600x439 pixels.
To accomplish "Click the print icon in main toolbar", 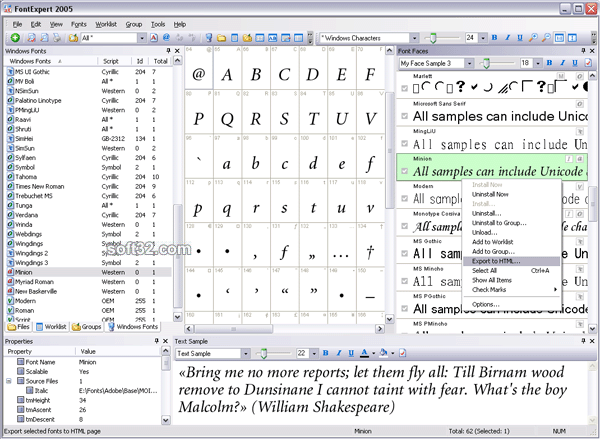I will tap(57, 38).
